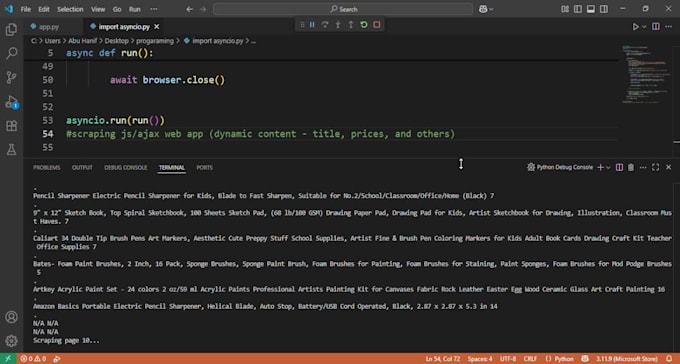Open editor More Actions menu
The height and width of the screenshot is (364, 680).
click(x=668, y=27)
